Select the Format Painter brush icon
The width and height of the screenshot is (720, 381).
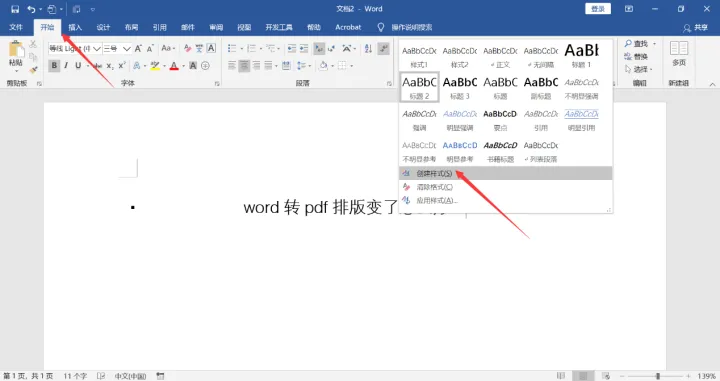33,70
